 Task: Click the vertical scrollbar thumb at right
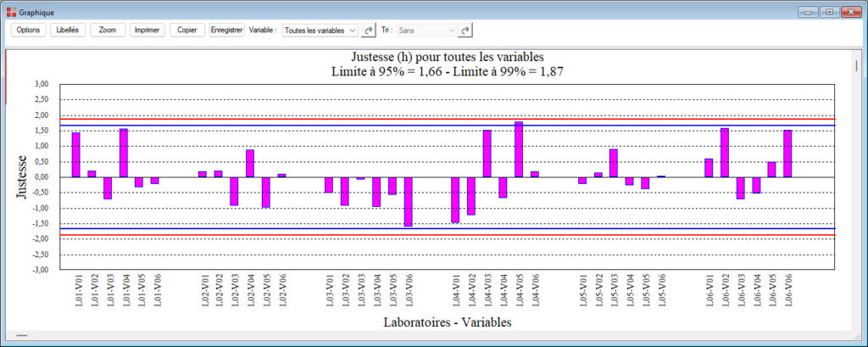(x=857, y=65)
